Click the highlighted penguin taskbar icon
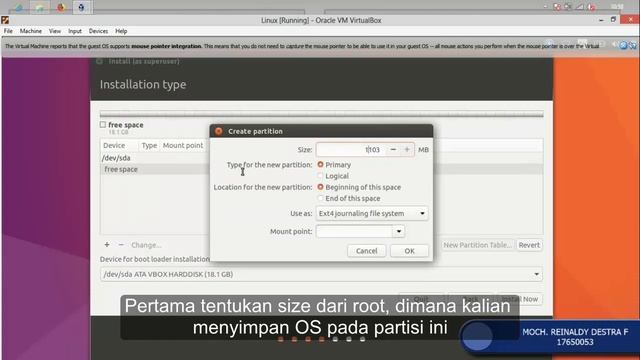This screenshot has width=640, height=360. pos(82,7)
